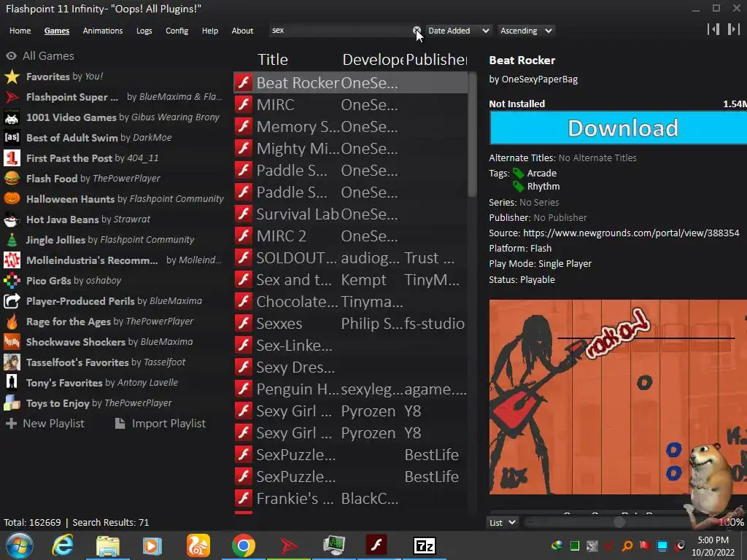The height and width of the screenshot is (560, 747).
Task: Click the Flash icon beside Beat Rocker
Action: (244, 83)
